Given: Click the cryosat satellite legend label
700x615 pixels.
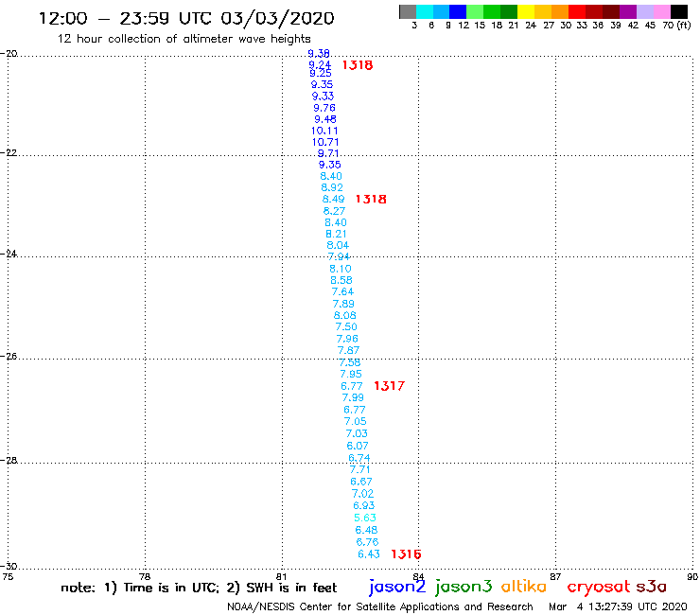Looking at the screenshot, I should [599, 587].
